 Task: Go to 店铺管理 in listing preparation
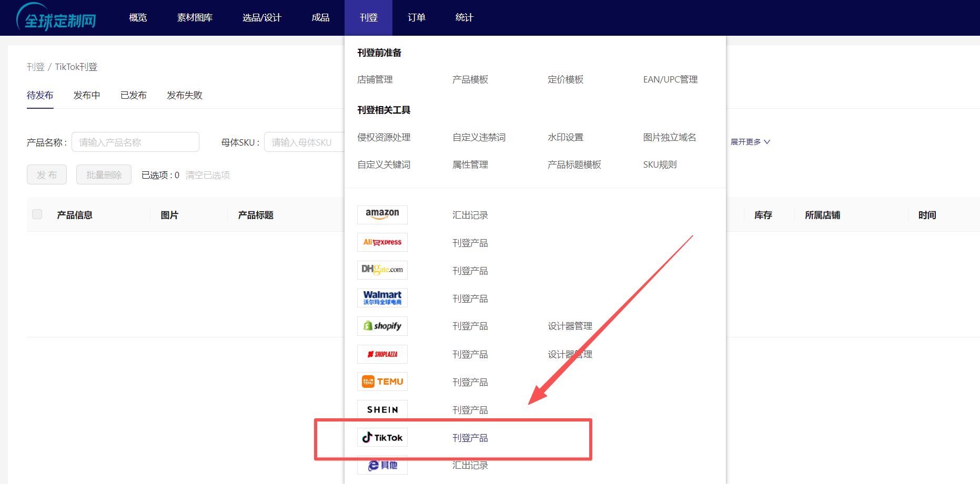(x=375, y=79)
